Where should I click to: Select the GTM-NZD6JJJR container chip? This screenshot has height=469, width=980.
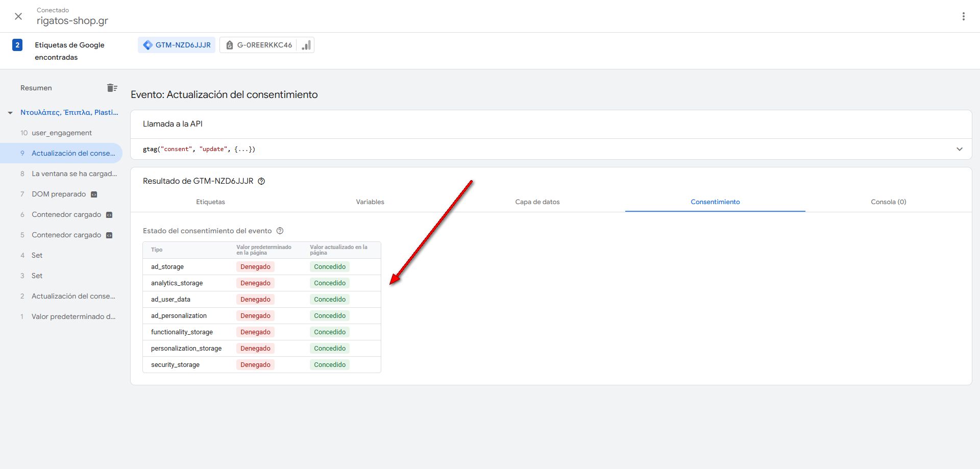177,45
